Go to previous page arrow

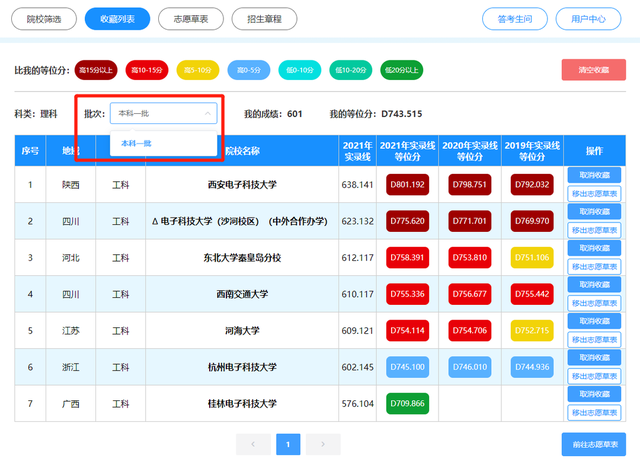[x=253, y=444]
